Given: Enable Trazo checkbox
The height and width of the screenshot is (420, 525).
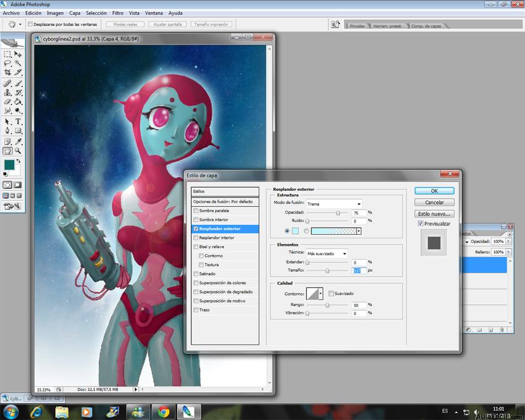Looking at the screenshot, I should click(x=196, y=310).
